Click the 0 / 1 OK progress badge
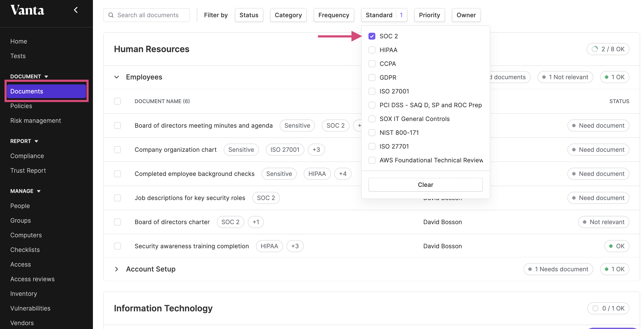Viewport: 644px width, 329px height. (608, 308)
